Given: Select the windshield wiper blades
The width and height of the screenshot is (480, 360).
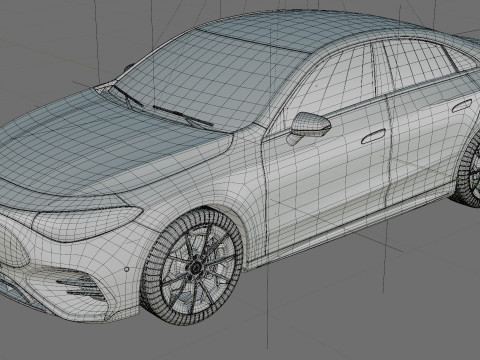Looking at the screenshot, I should point(163,106).
